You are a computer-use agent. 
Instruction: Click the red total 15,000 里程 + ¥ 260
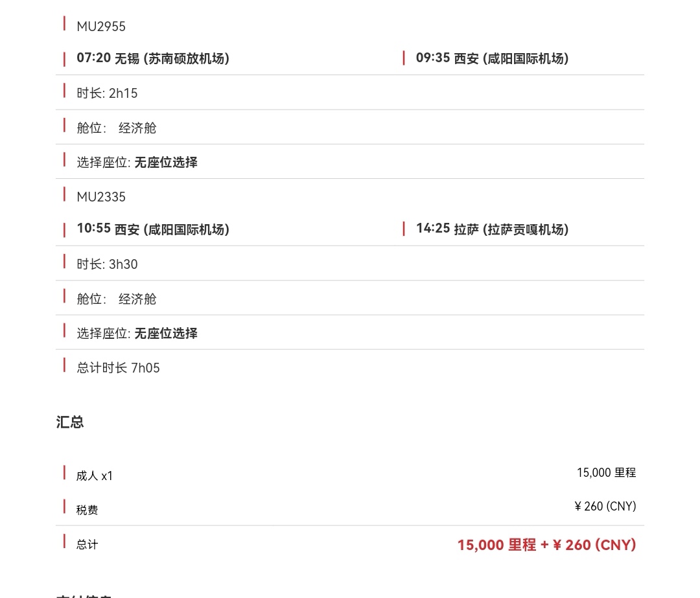point(547,545)
